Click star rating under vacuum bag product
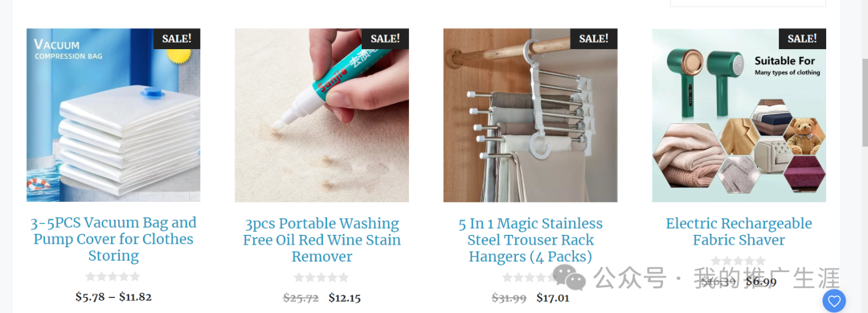This screenshot has height=313, width=868. (113, 277)
